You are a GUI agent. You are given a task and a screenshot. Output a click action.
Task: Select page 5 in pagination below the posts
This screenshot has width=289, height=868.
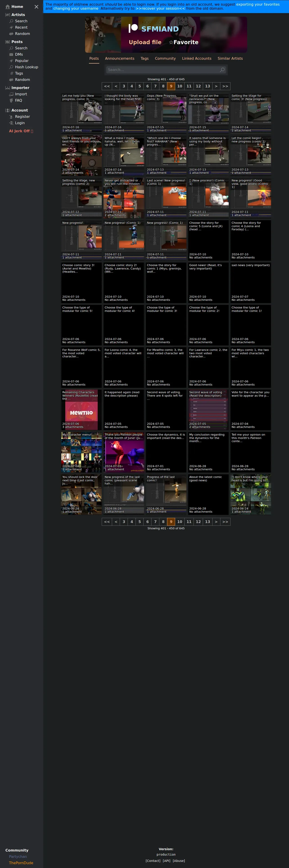140,522
